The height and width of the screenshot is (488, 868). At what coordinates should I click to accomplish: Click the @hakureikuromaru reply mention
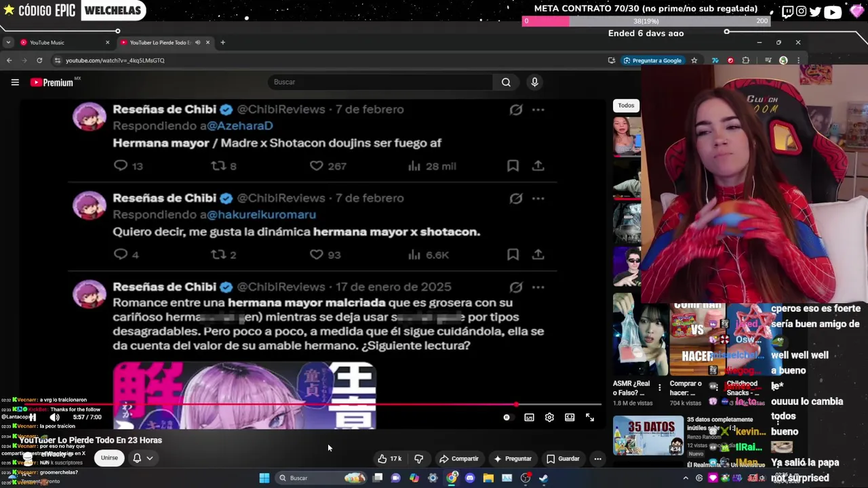coord(261,215)
